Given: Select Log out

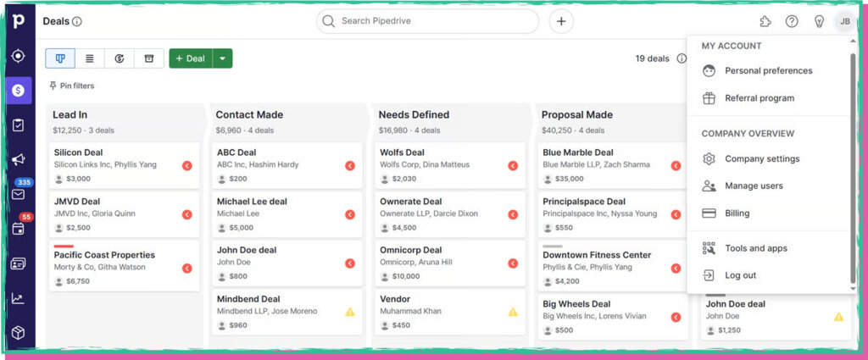Looking at the screenshot, I should pyautogui.click(x=769, y=275).
